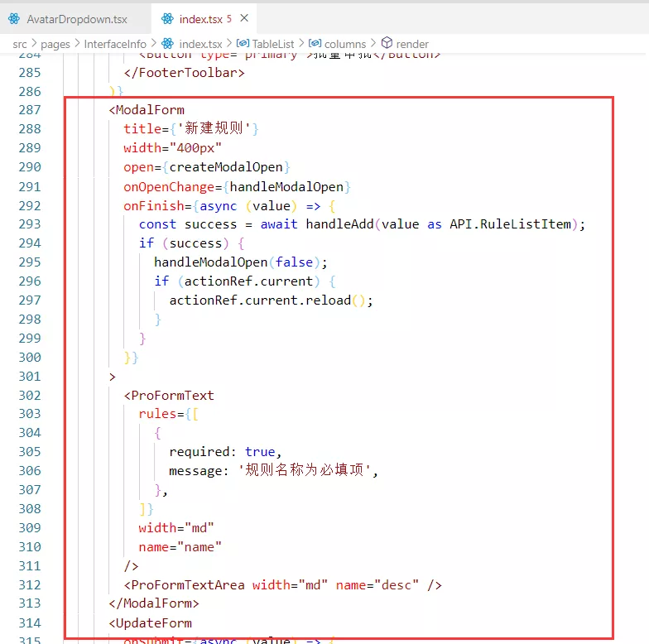The height and width of the screenshot is (644, 649).
Task: Open the index.tsx breadcrumb
Action: [200, 44]
